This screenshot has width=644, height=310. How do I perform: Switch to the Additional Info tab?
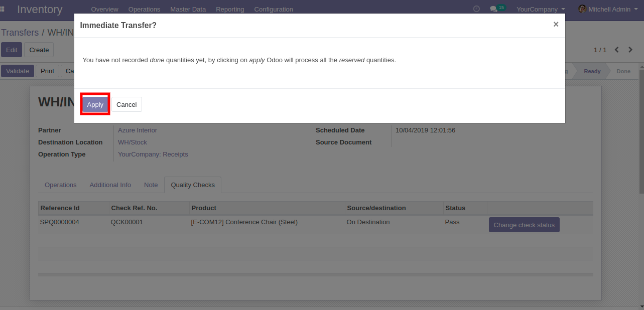coord(110,185)
